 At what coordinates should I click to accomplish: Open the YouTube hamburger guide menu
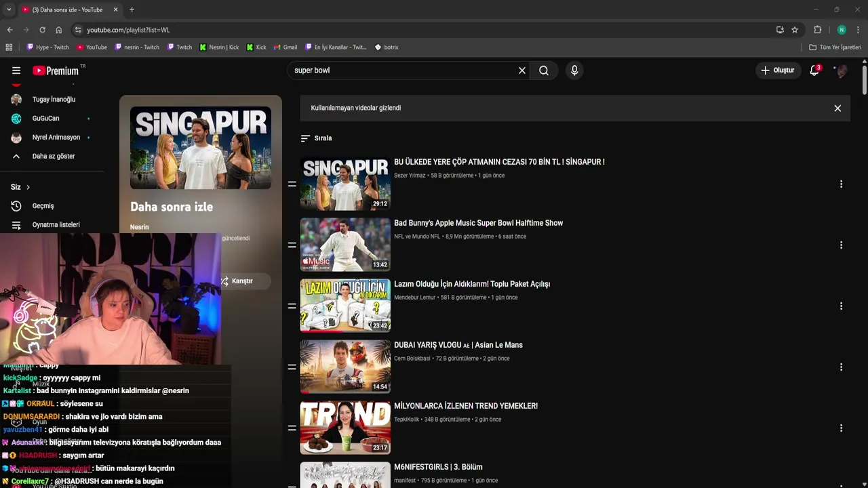pyautogui.click(x=16, y=70)
